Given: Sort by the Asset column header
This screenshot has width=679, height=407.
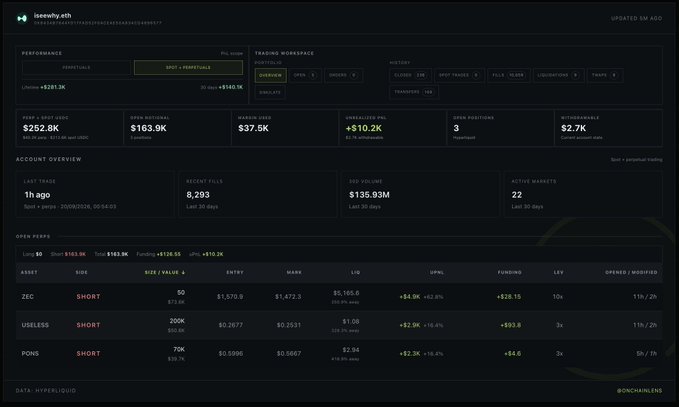Looking at the screenshot, I should click(x=29, y=272).
